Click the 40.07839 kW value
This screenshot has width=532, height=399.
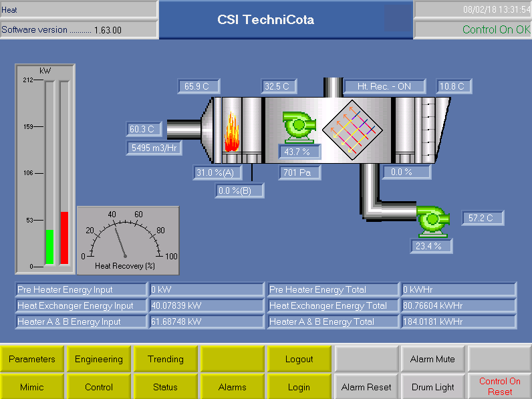pyautogui.click(x=207, y=305)
